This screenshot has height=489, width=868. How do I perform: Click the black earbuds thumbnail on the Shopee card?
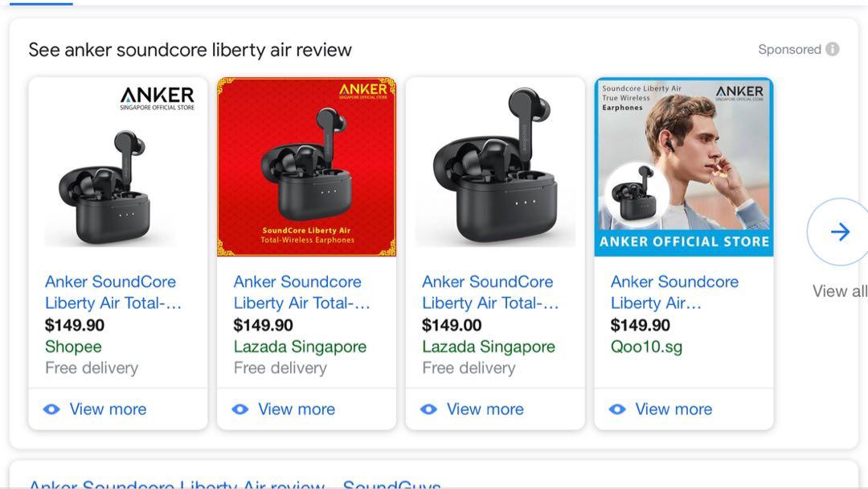pos(117,166)
